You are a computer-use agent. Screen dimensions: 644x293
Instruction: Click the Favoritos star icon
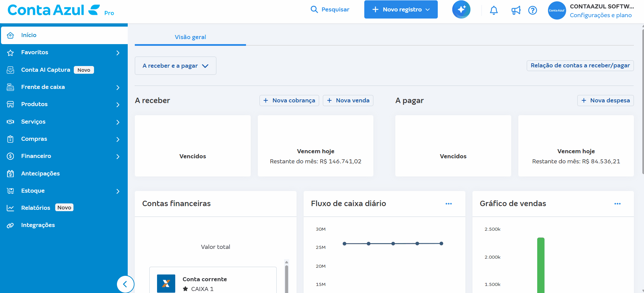[10, 53]
